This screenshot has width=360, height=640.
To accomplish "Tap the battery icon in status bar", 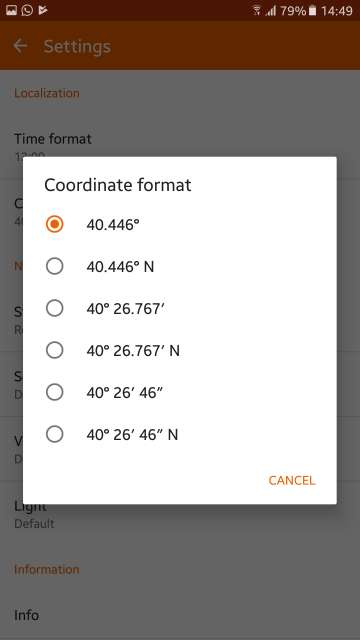I will [313, 11].
